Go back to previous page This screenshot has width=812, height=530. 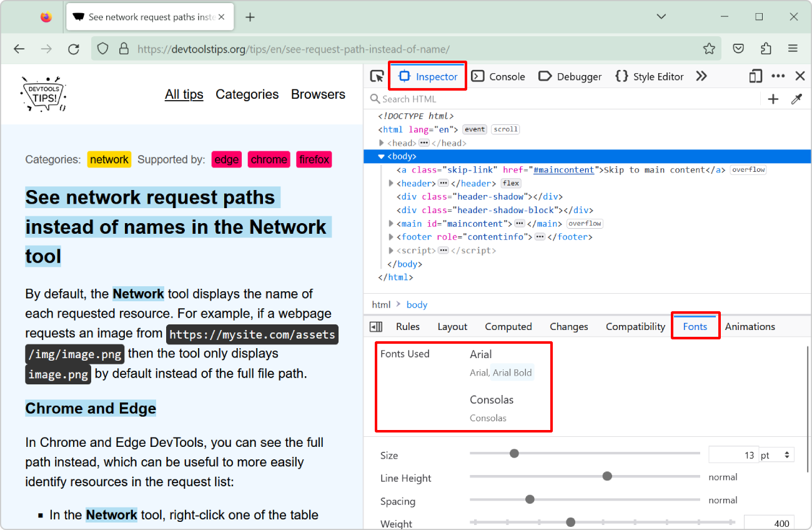pyautogui.click(x=19, y=49)
